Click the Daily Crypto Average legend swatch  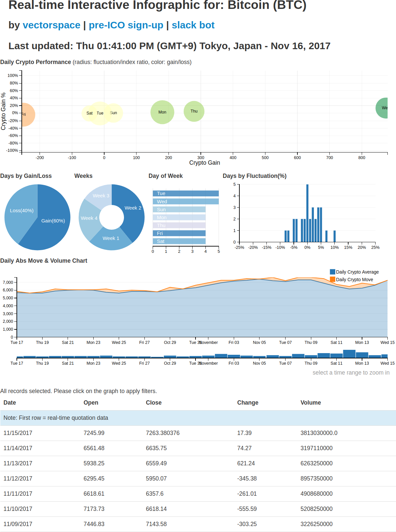[333, 272]
